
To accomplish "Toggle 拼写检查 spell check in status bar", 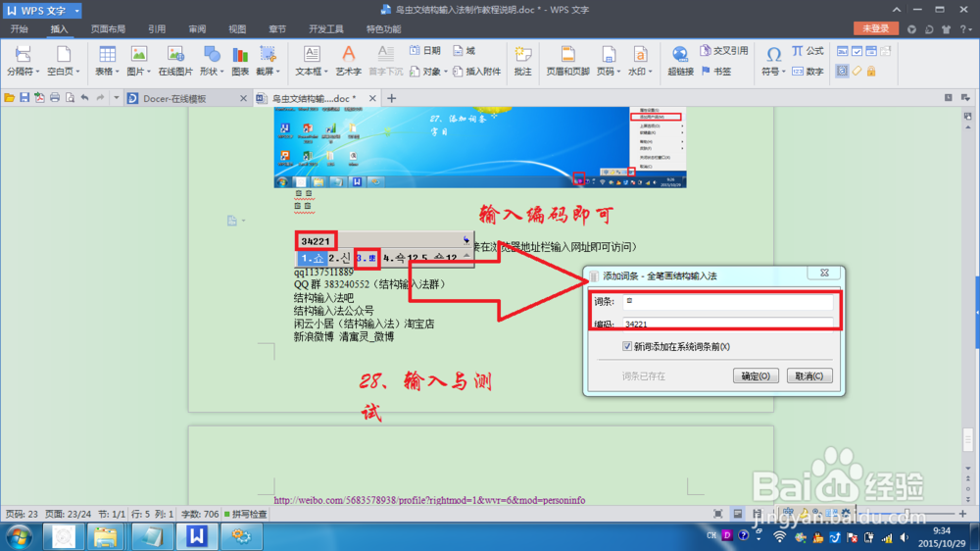I will click(246, 514).
